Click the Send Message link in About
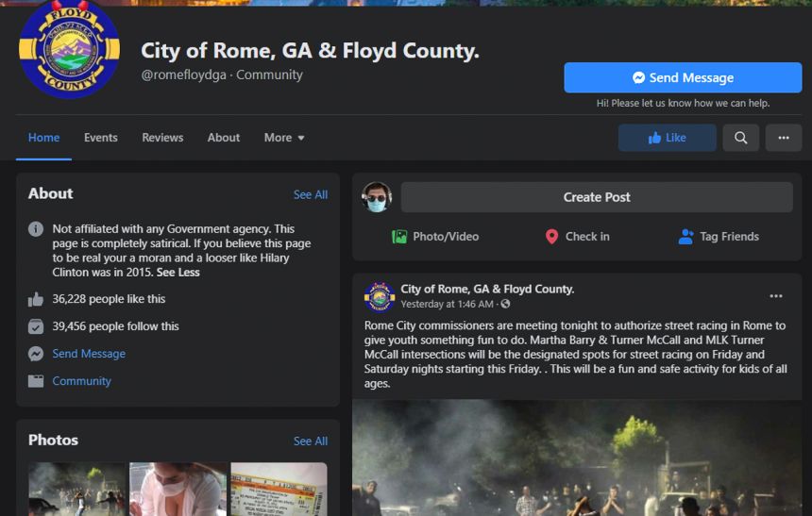The width and height of the screenshot is (812, 516). coord(89,354)
